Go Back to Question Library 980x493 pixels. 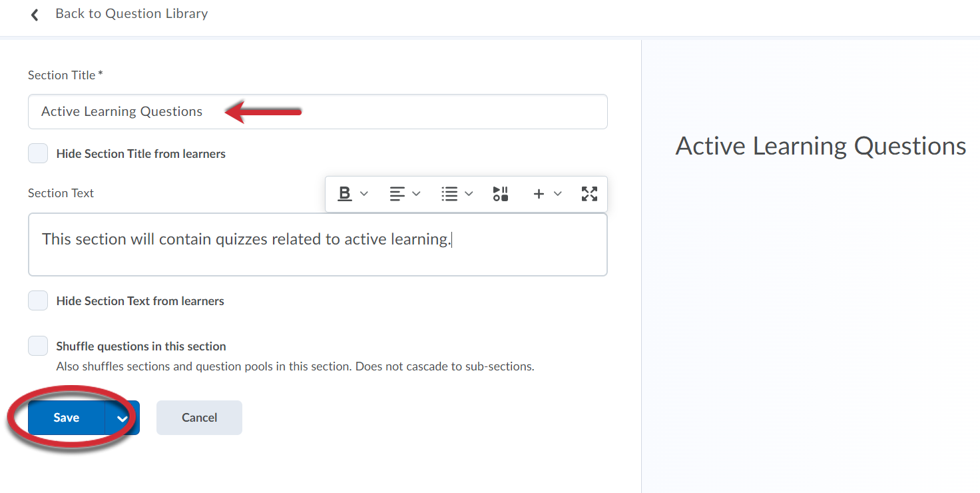131,13
